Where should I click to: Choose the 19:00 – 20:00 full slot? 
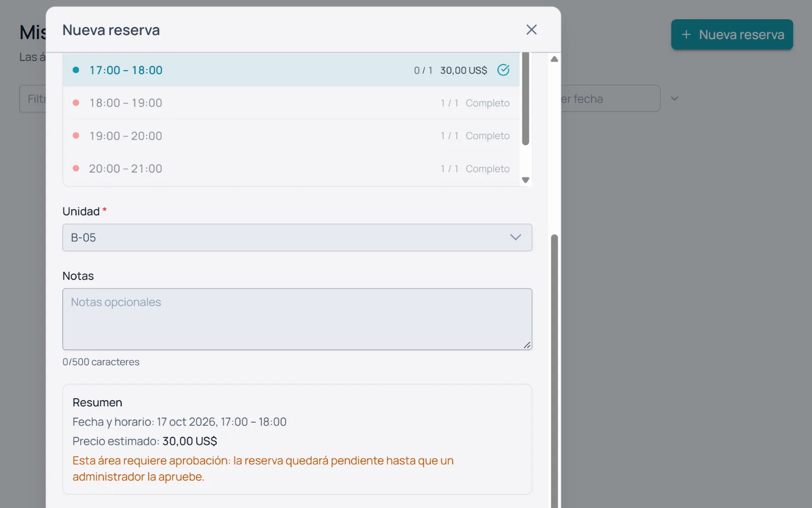pyautogui.click(x=291, y=136)
